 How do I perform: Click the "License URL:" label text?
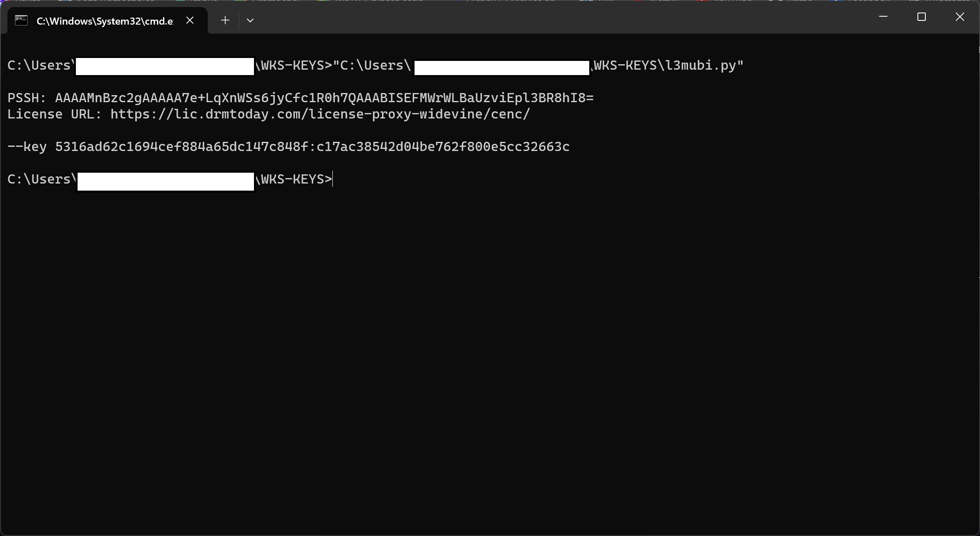click(55, 114)
